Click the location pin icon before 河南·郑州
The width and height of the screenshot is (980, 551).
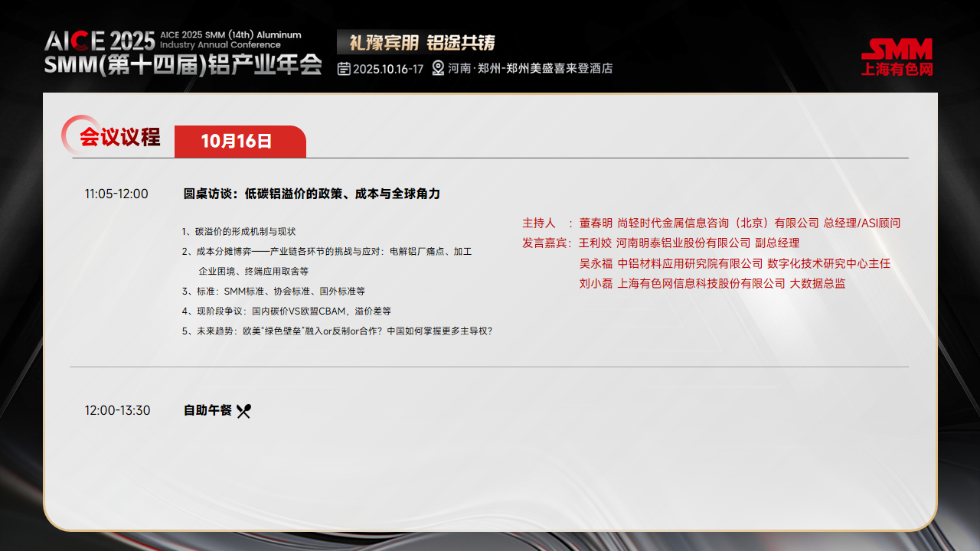(438, 68)
